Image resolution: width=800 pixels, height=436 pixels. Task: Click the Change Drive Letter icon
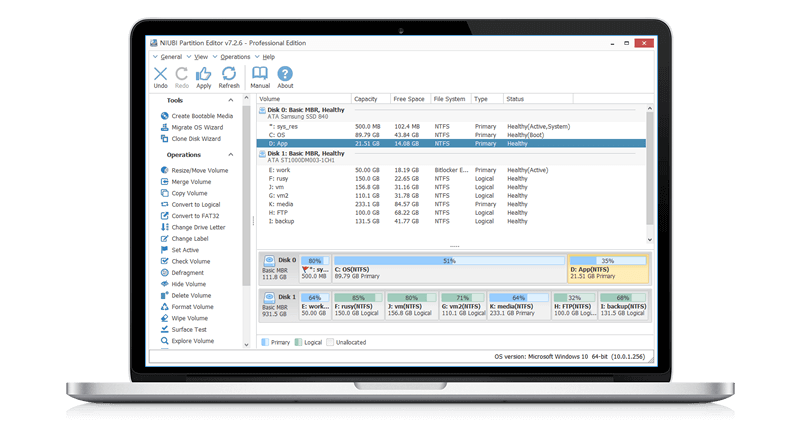point(164,227)
